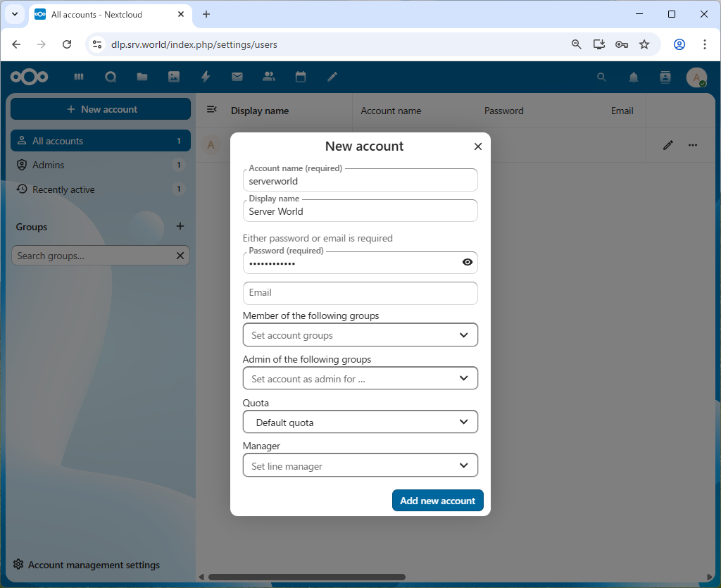Viewport: 721px width, 588px height.
Task: Select Admins in sidebar
Action: pyautogui.click(x=100, y=165)
